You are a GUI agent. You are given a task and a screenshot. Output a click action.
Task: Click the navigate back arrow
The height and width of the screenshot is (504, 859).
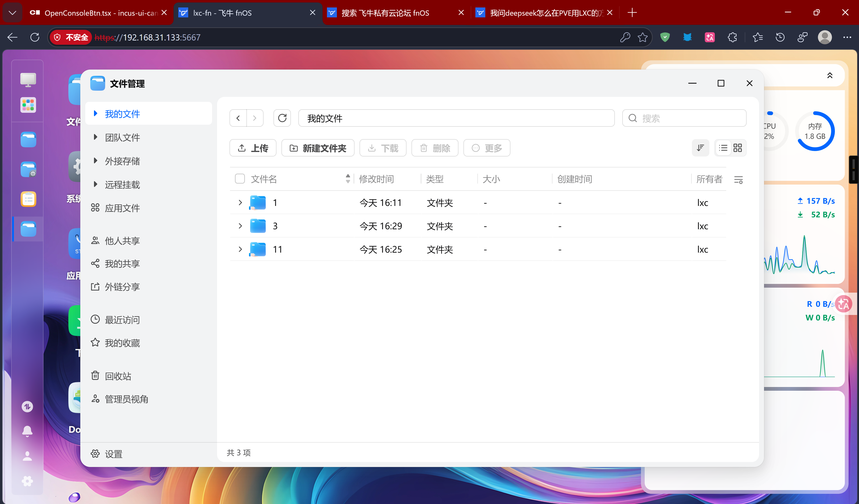coord(238,118)
